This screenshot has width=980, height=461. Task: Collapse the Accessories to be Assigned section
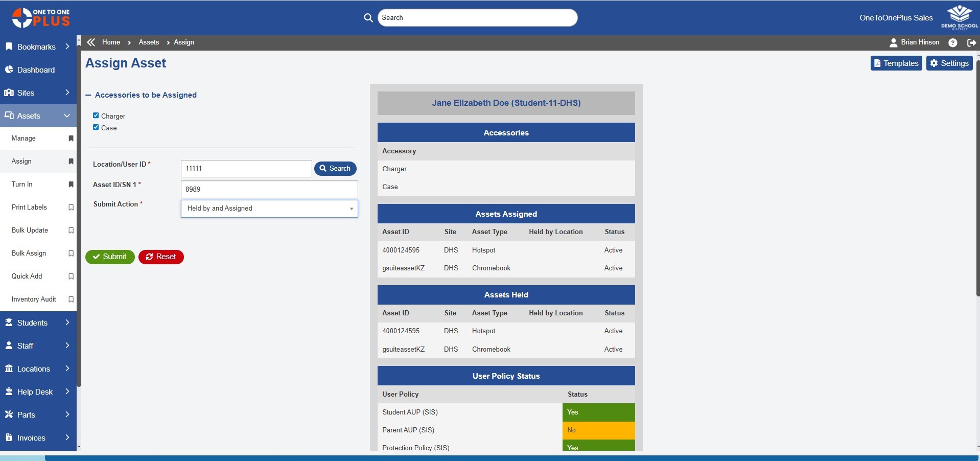[x=88, y=95]
